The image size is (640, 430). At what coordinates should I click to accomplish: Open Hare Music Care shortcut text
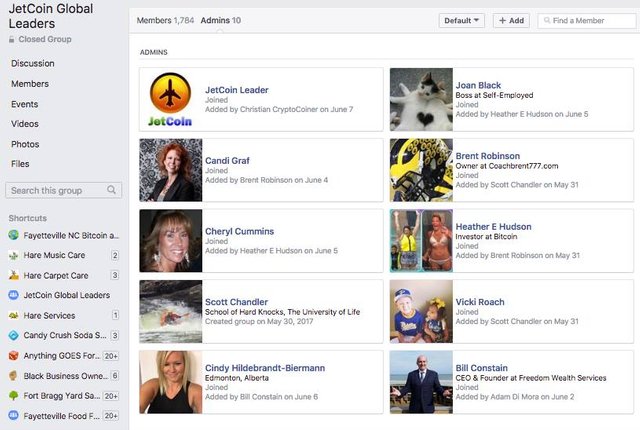[54, 255]
